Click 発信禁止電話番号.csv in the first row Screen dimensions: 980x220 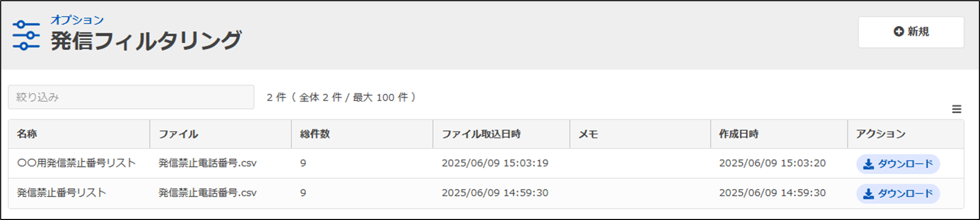pos(207,163)
